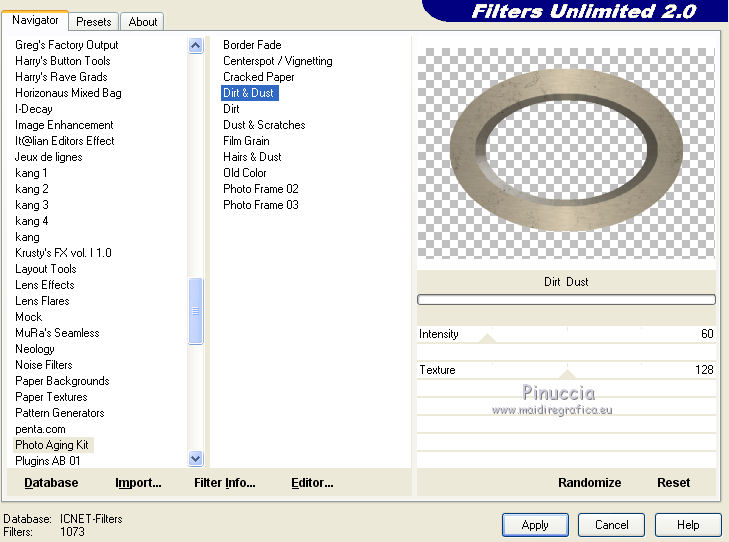Click the Database button

point(51,483)
